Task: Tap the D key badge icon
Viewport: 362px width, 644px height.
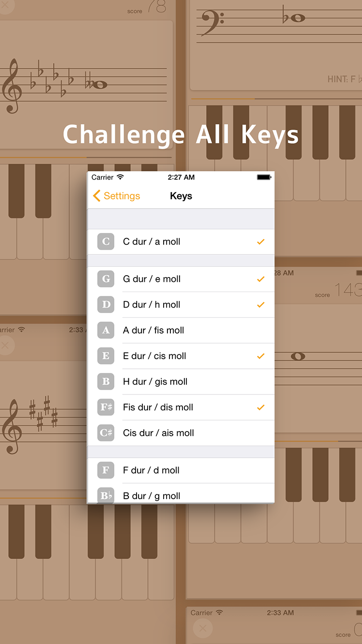Action: click(x=106, y=305)
